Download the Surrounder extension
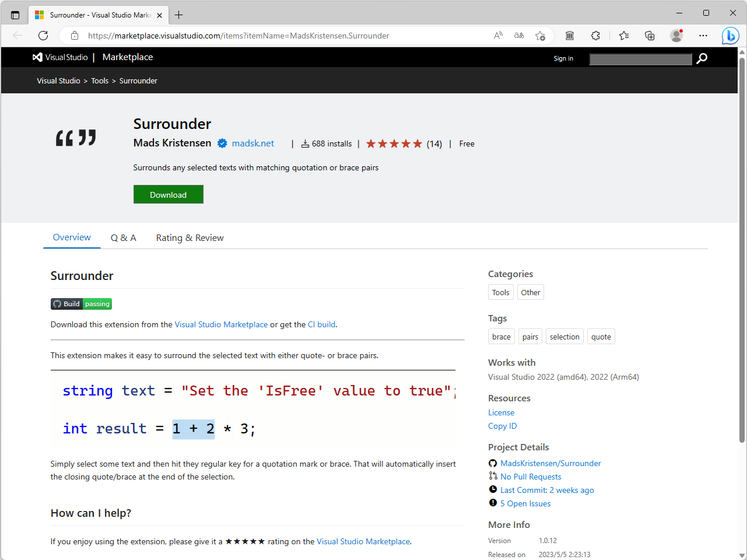Viewport: 747px width, 560px height. [168, 194]
